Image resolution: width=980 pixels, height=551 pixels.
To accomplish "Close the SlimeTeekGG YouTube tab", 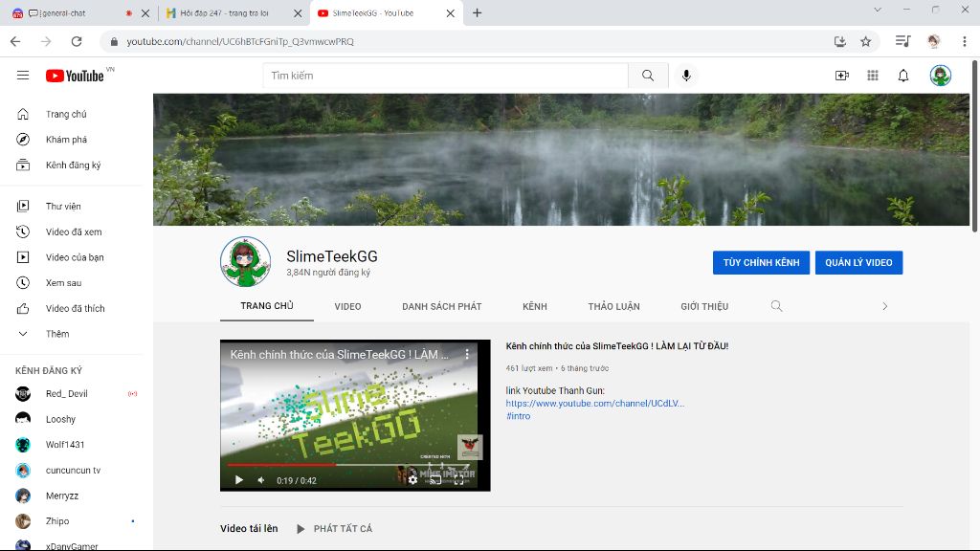I will point(450,13).
